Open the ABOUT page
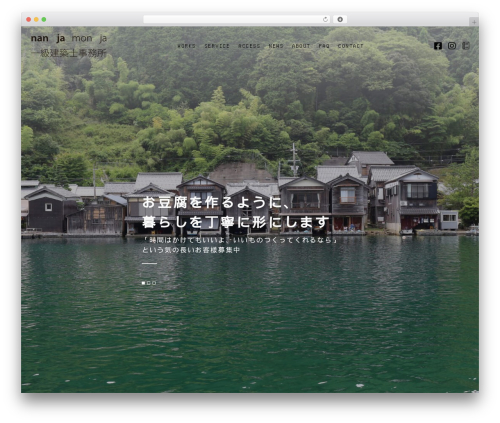This screenshot has width=500, height=423. pyautogui.click(x=301, y=46)
